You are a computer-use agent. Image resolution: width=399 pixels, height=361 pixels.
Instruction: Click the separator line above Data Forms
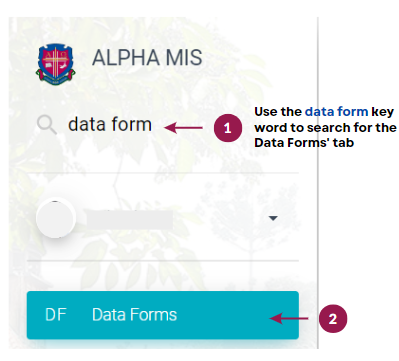point(163,260)
